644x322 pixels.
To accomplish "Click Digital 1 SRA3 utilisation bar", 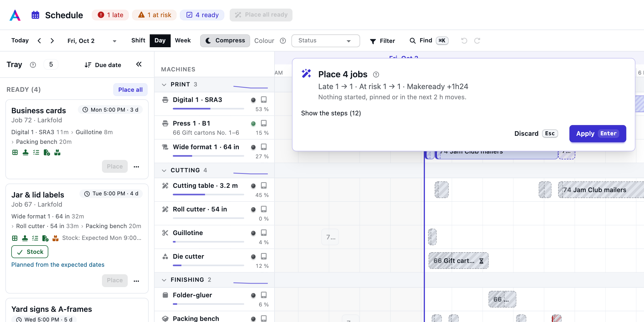I will [x=208, y=109].
